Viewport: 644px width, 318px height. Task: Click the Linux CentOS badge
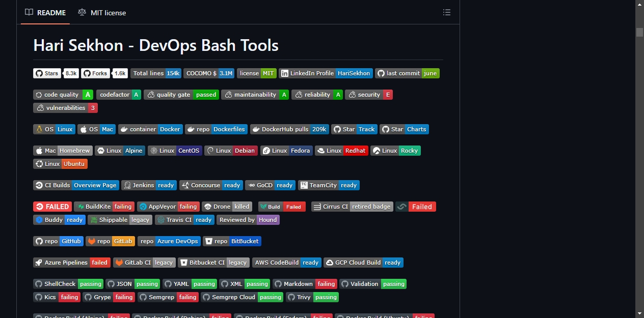tap(175, 151)
